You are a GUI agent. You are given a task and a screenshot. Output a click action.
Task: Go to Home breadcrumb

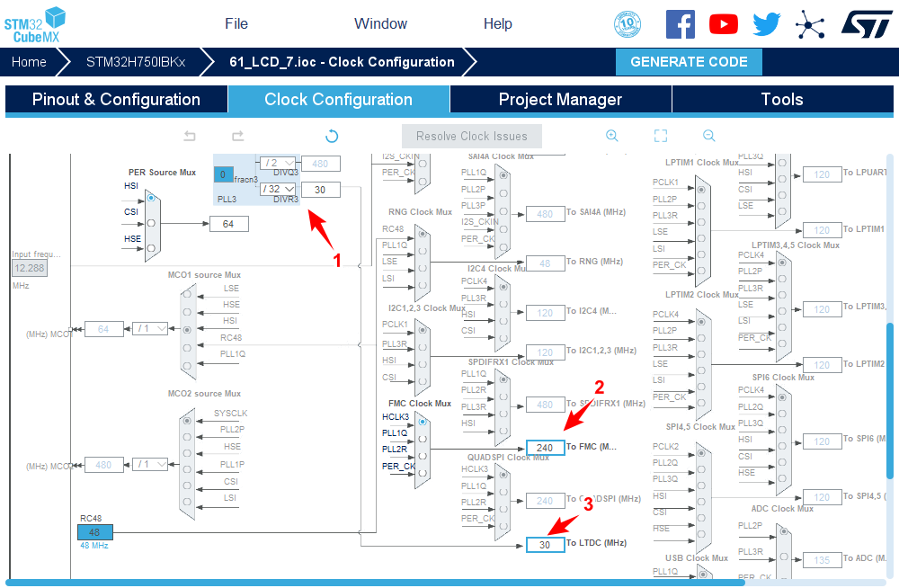click(29, 62)
